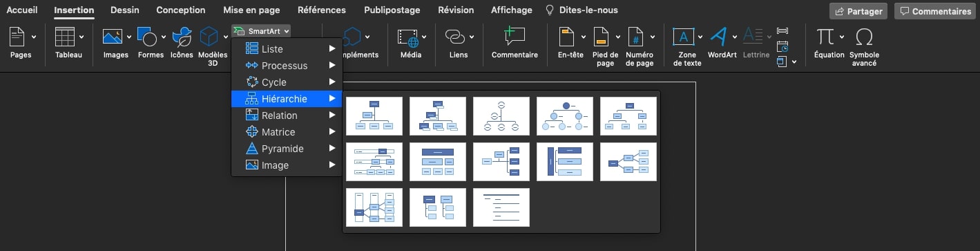Screen dimensions: 980x251
Task: Expand the Liens dropdown arrow
Action: tap(472, 37)
